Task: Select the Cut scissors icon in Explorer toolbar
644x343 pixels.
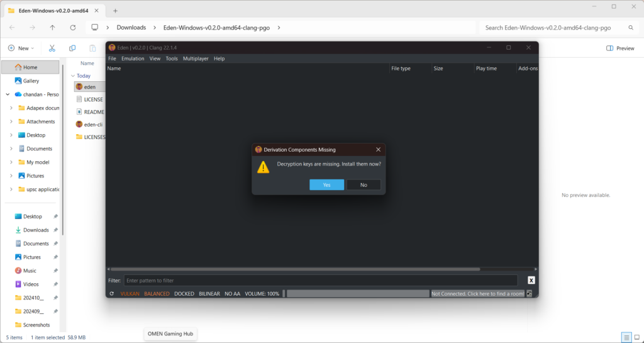Action: (52, 48)
